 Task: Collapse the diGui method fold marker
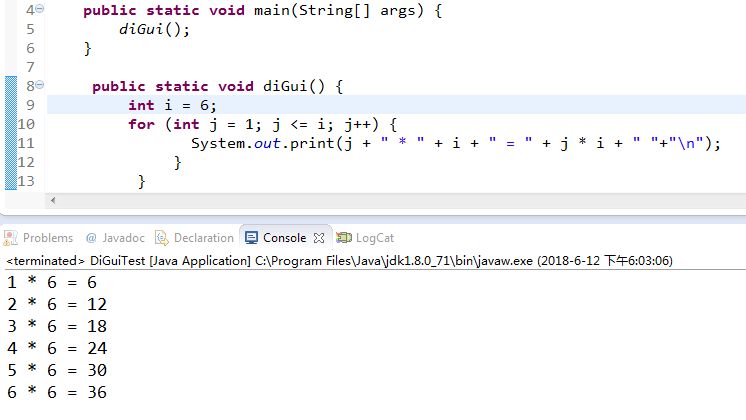tap(40, 86)
